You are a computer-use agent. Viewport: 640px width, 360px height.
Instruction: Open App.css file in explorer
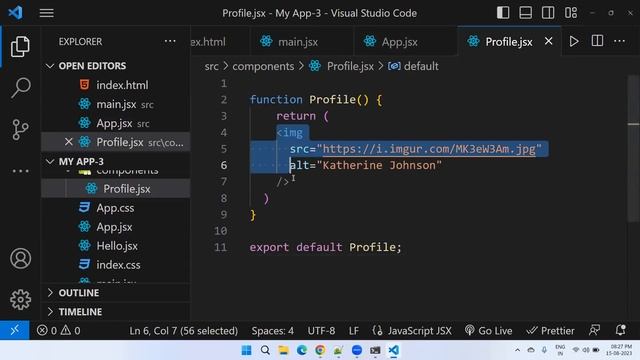coord(116,208)
